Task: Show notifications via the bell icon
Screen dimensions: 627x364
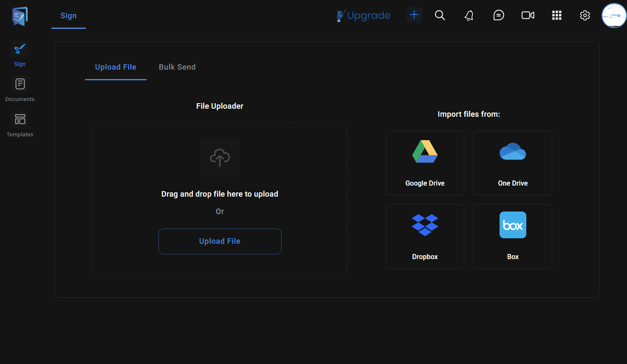Action: pos(469,16)
